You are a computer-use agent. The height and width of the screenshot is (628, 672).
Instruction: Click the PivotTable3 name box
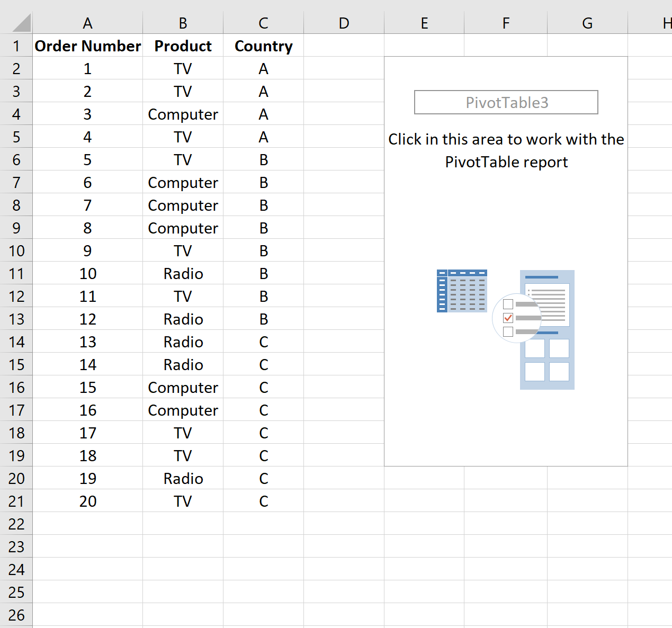pos(506,102)
